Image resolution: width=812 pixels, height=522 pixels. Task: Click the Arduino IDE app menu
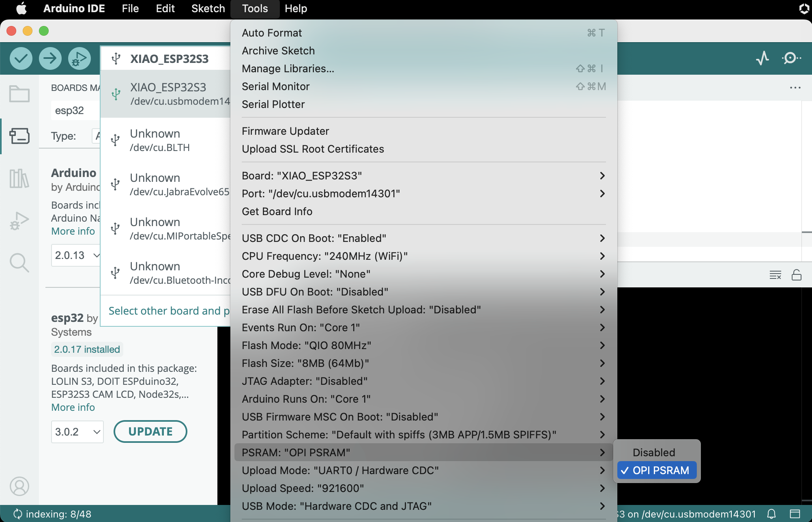click(x=74, y=9)
